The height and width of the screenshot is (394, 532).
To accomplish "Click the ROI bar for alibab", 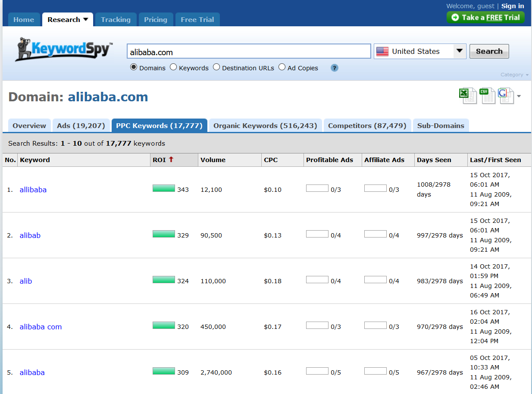I will pyautogui.click(x=164, y=234).
